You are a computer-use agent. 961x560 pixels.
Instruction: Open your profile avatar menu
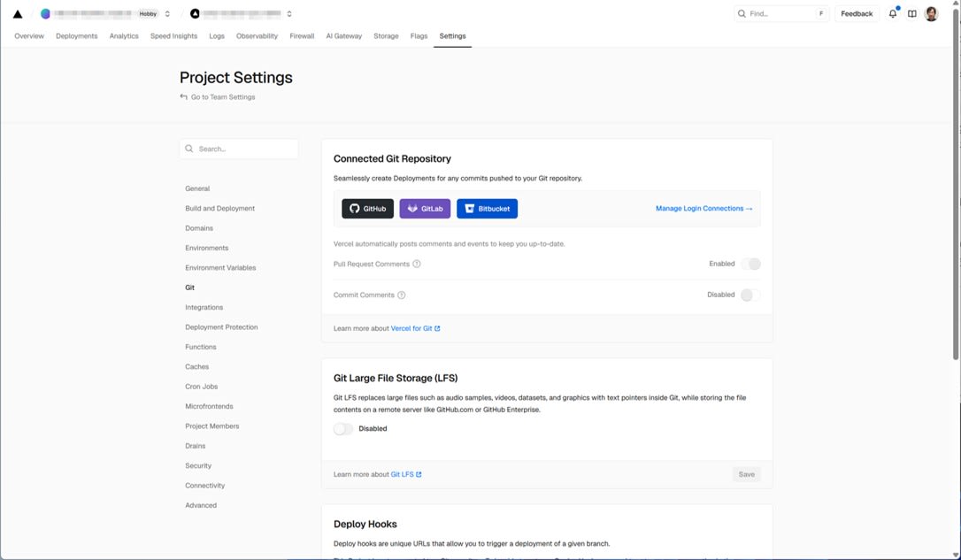click(x=931, y=13)
